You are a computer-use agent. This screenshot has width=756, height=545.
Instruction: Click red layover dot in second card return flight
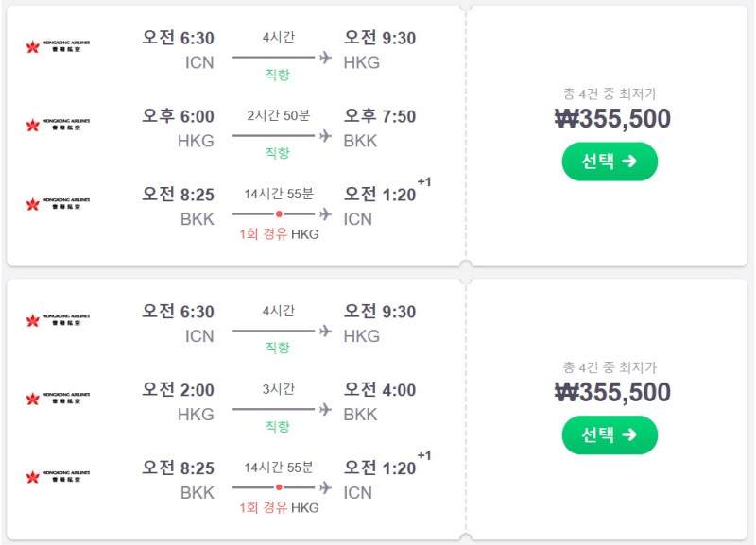pyautogui.click(x=279, y=487)
